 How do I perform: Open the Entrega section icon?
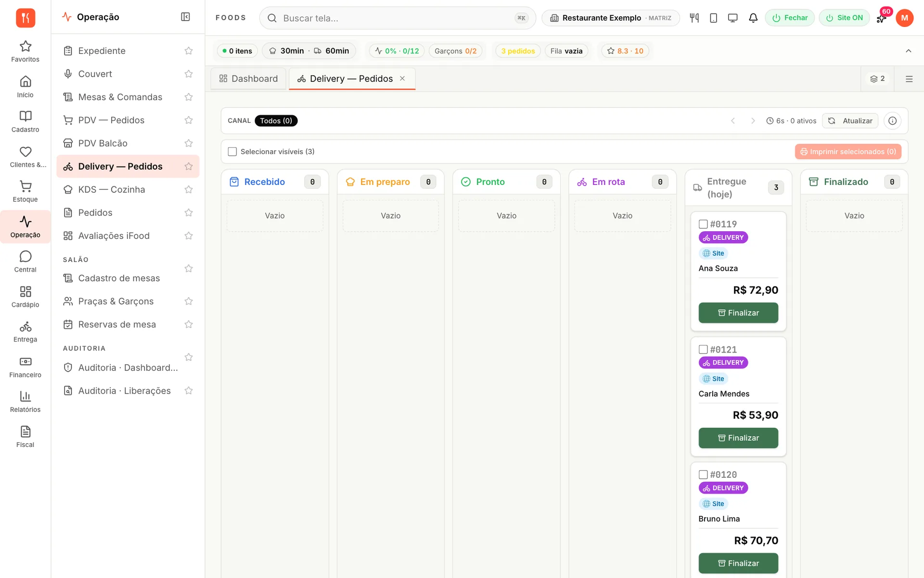[x=25, y=331]
